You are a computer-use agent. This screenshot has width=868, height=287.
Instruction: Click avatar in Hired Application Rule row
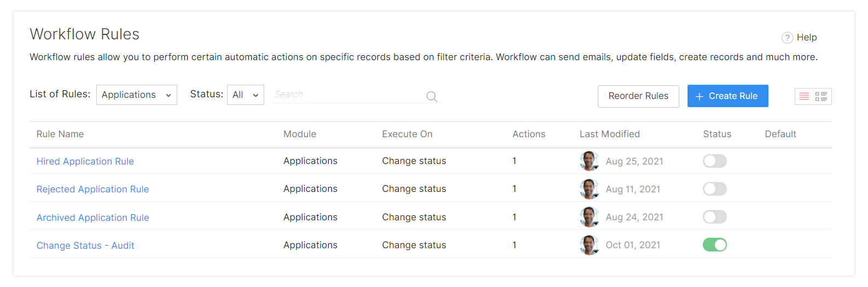point(589,161)
